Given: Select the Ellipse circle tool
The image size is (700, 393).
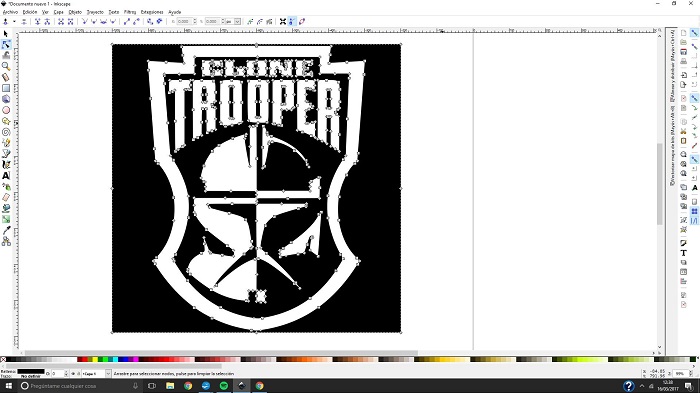Looking at the screenshot, I should point(6,110).
